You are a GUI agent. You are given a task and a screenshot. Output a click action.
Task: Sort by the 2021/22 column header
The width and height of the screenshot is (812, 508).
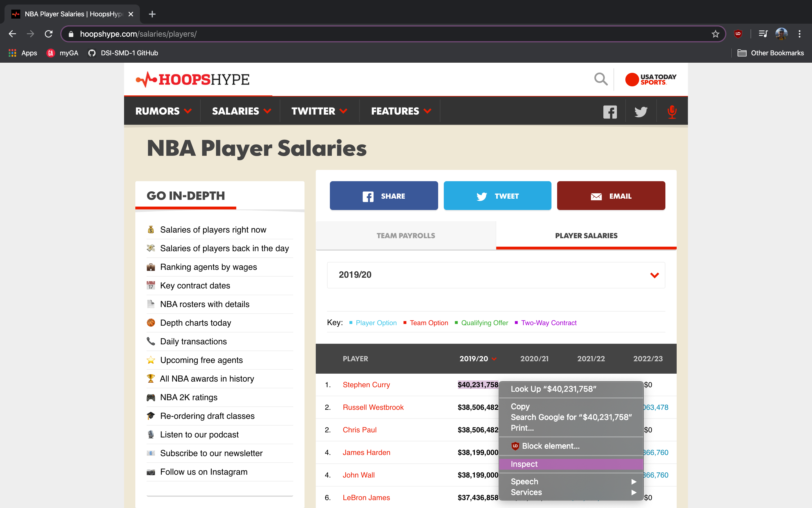(591, 358)
